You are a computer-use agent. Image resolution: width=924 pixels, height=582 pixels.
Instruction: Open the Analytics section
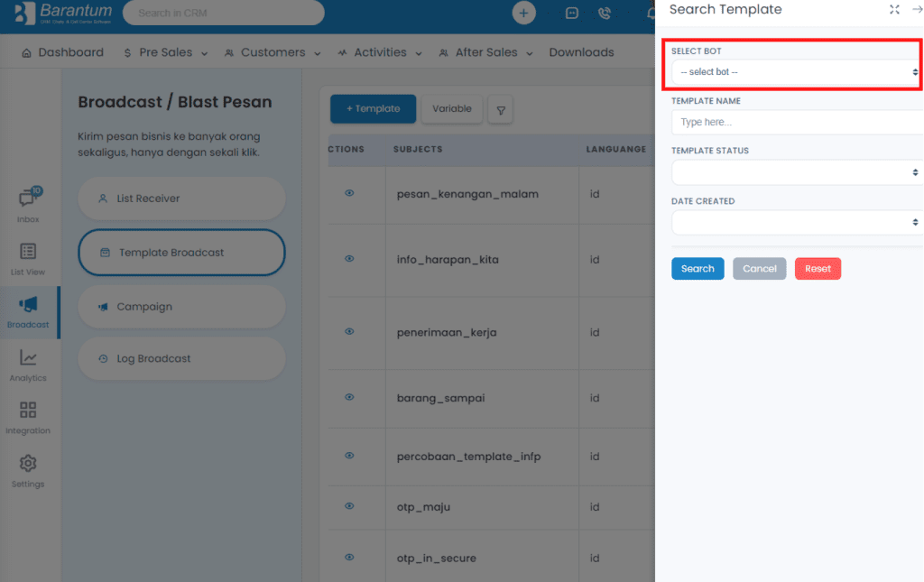click(28, 365)
